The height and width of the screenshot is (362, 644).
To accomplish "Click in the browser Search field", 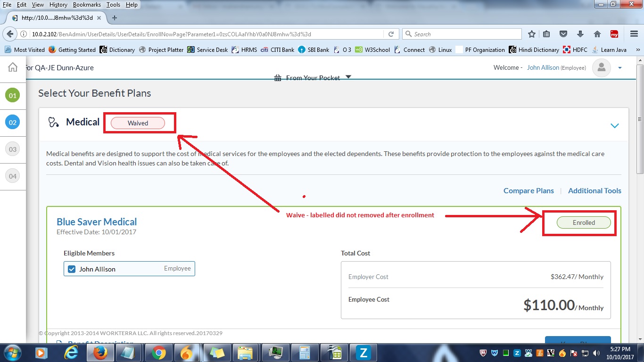I will coord(462,34).
